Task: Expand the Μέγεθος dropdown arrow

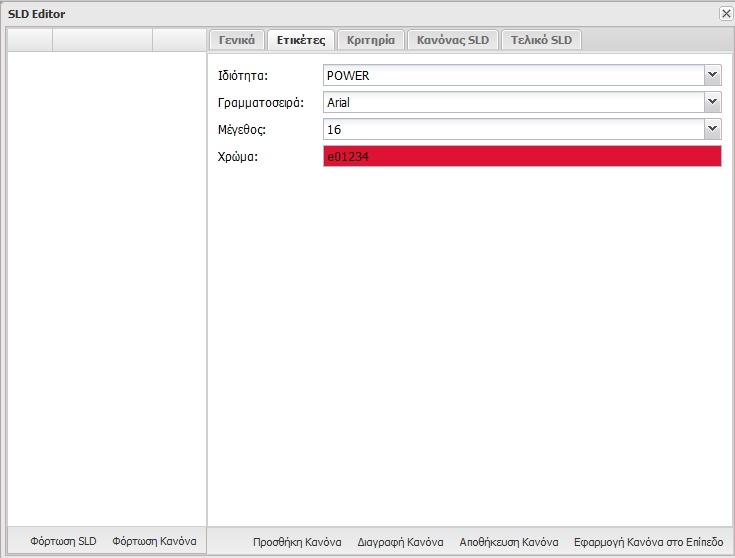Action: (712, 129)
